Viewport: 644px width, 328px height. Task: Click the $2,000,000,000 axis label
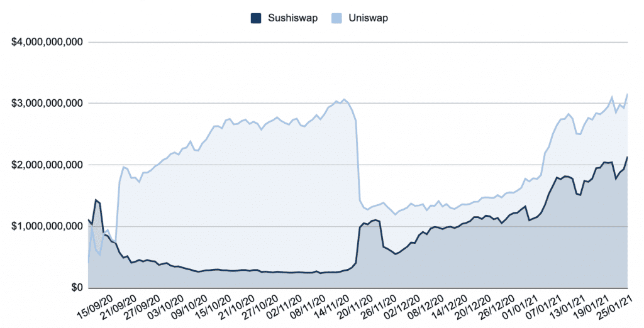(x=47, y=165)
